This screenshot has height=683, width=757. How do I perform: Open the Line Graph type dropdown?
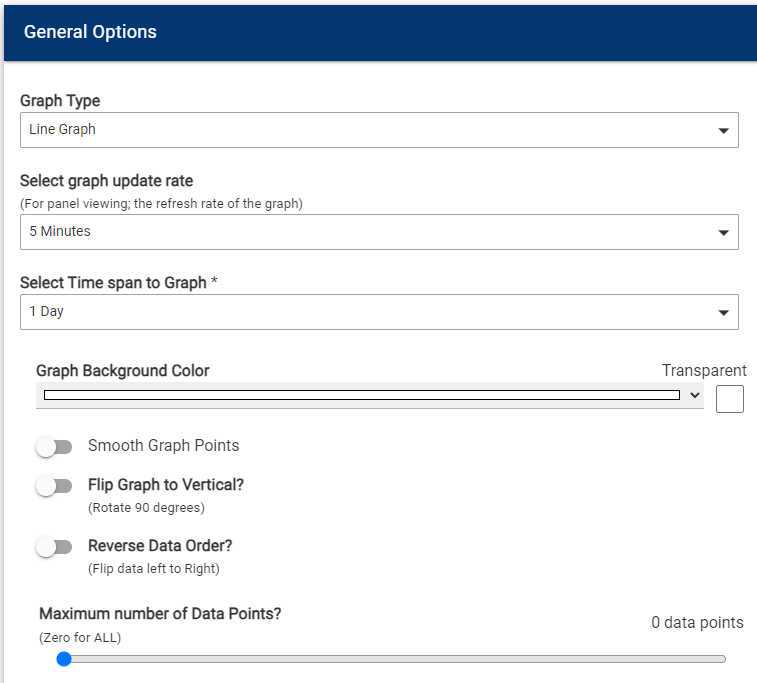pyautogui.click(x=379, y=130)
